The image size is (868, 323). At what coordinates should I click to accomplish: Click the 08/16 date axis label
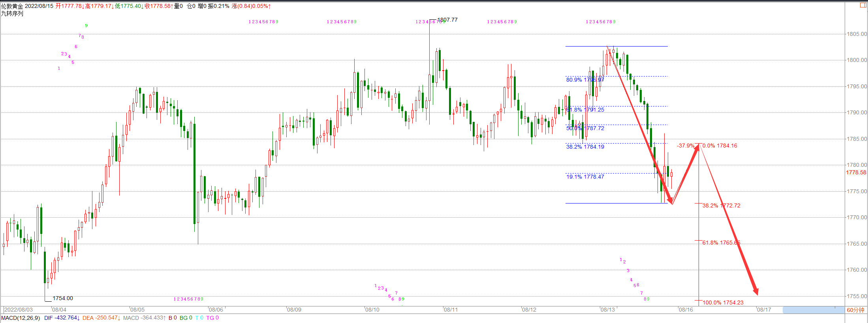pyautogui.click(x=686, y=310)
